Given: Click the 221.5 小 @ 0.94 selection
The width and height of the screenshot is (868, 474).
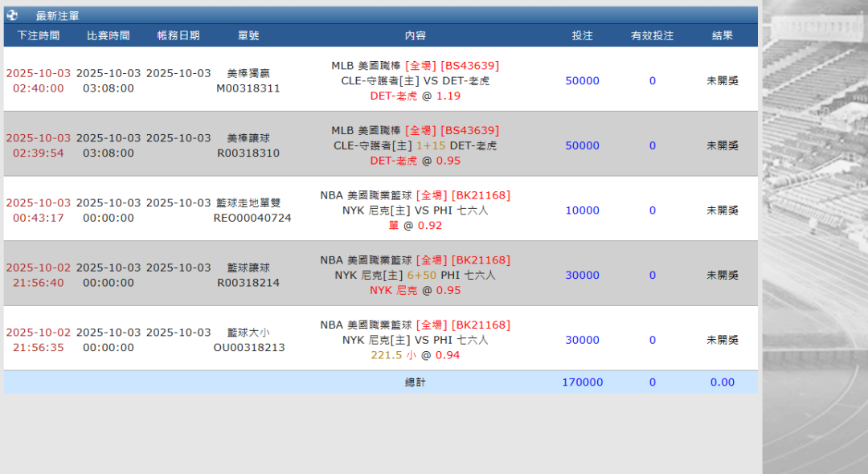Looking at the screenshot, I should click(x=415, y=355).
